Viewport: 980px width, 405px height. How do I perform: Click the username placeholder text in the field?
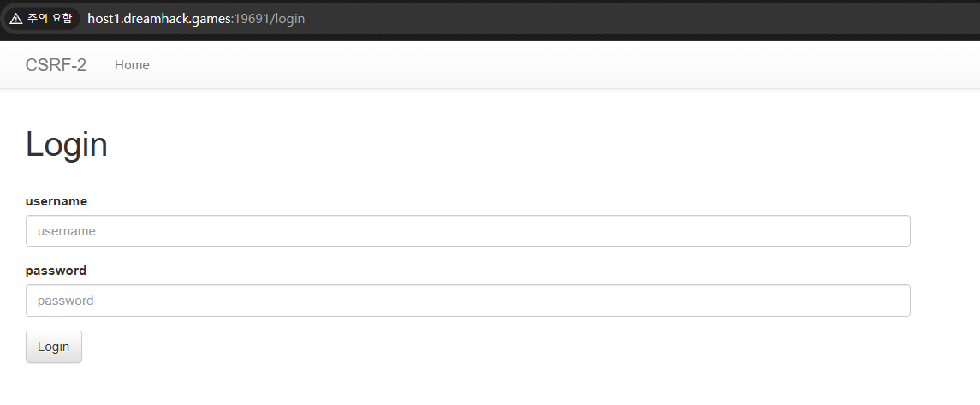[x=67, y=231]
